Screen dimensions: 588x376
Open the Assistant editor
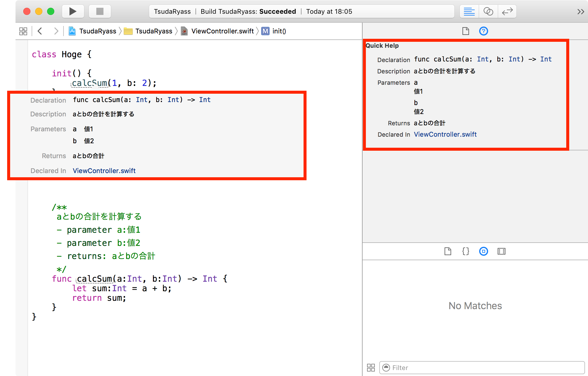488,11
